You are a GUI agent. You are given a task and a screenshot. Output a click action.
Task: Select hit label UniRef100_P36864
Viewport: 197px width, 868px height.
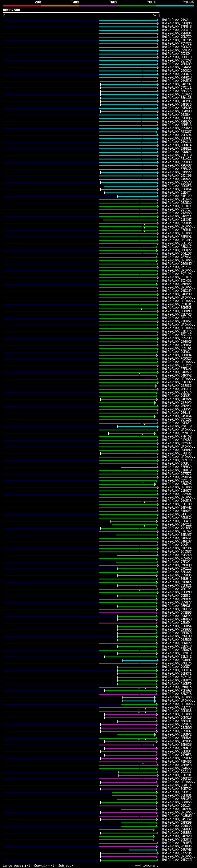click(177, 189)
